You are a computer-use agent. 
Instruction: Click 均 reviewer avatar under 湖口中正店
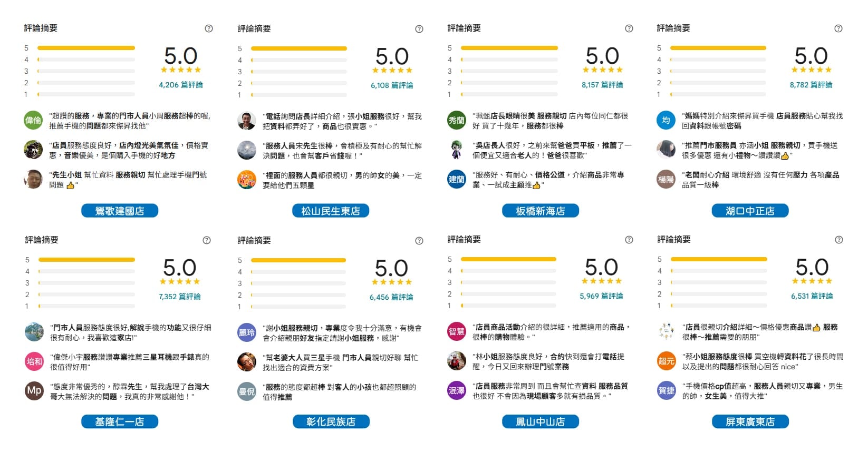pos(666,120)
